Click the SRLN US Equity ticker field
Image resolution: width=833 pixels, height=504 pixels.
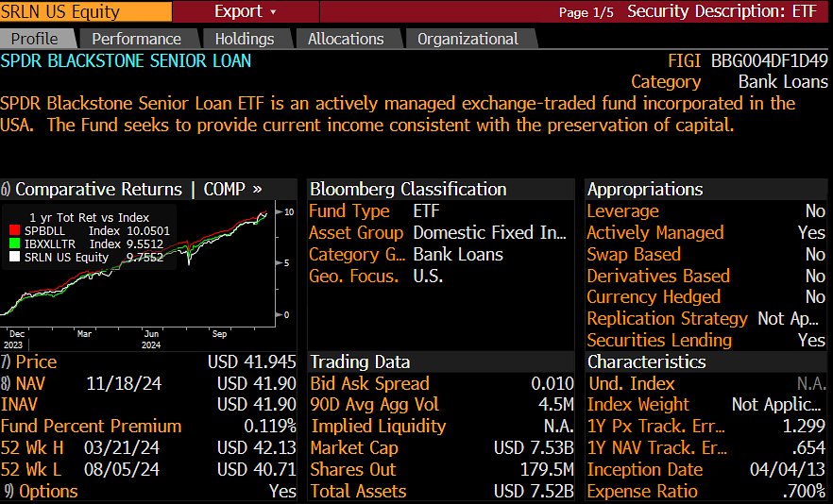tap(86, 11)
